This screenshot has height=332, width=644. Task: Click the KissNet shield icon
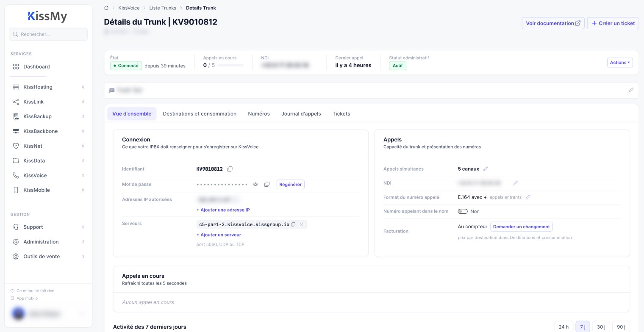16,146
